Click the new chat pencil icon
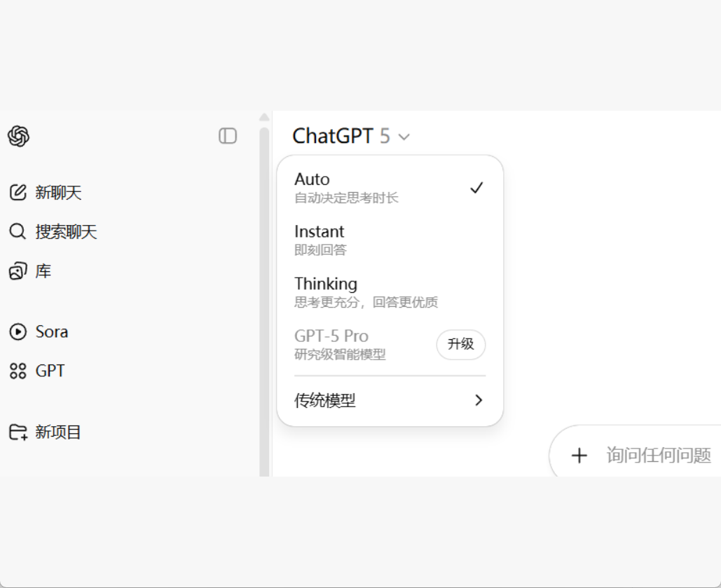Screen dimensions: 721x588 18,192
